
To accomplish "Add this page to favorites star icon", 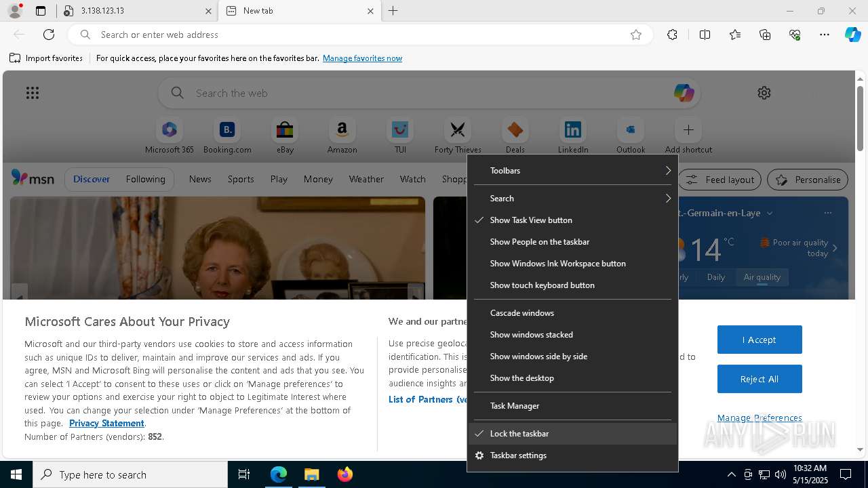I will pos(636,35).
